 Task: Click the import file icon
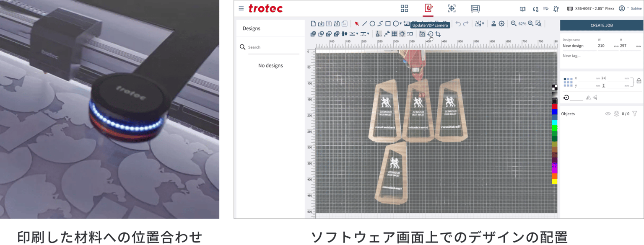(x=321, y=23)
